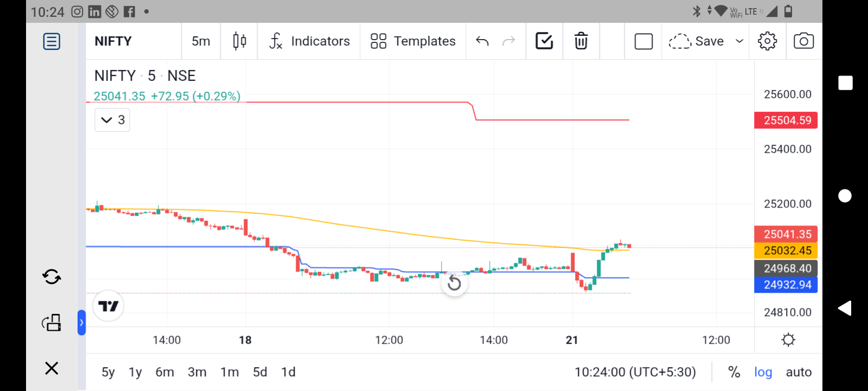Screen dimensions: 868x391
Task: Open the hamburger menu icon
Action: pyautogui.click(x=52, y=41)
